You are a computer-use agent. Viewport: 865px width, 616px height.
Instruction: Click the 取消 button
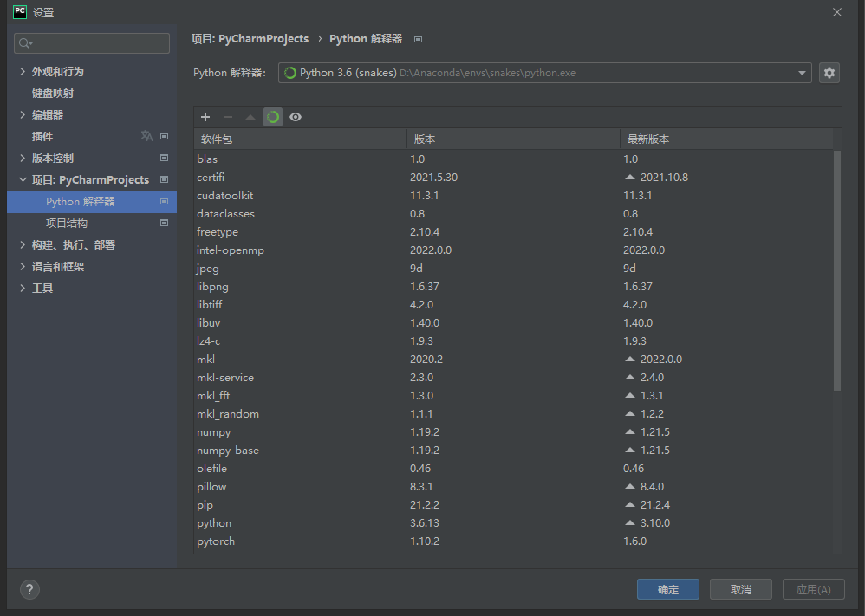click(741, 589)
